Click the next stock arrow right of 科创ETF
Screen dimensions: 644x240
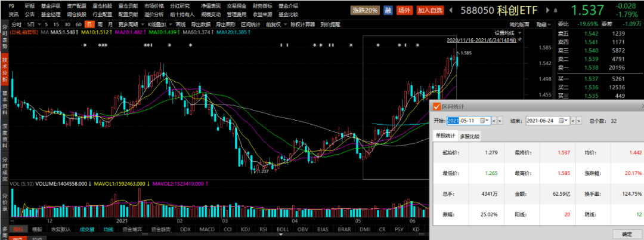pyautogui.click(x=548, y=10)
